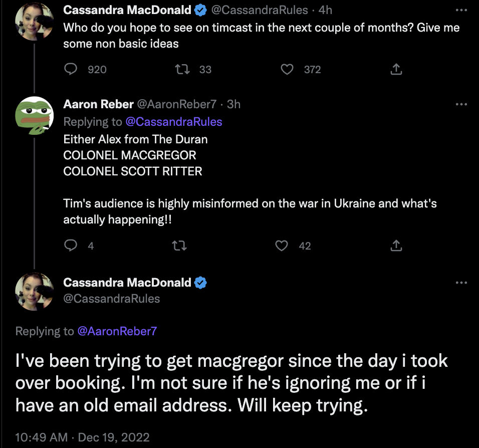Open the @AaronReber7 mention link

[x=117, y=331]
